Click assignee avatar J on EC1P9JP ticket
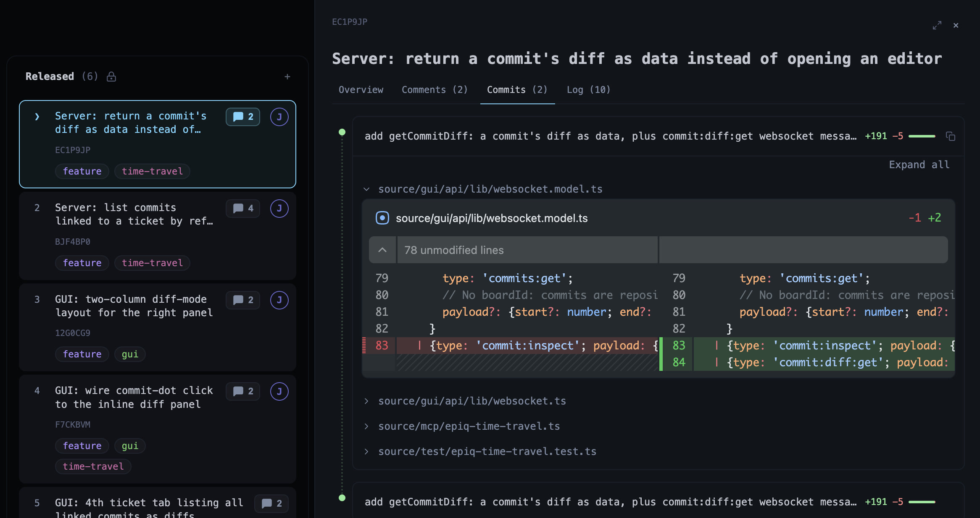The image size is (980, 518). 279,117
